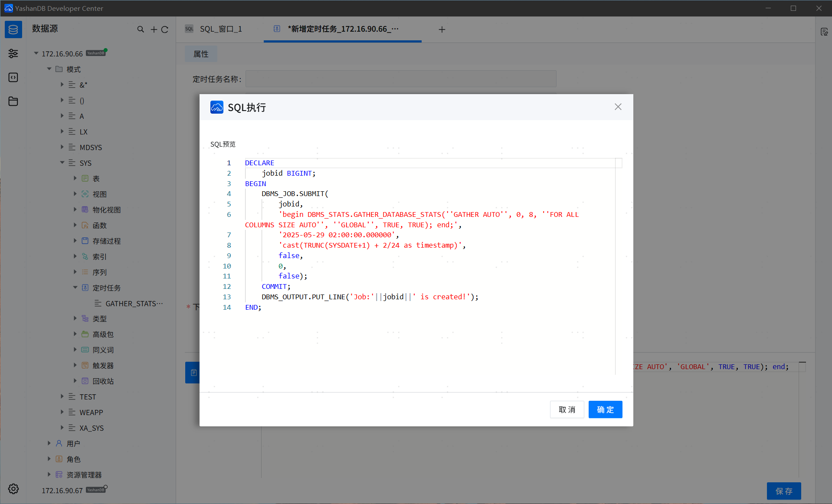Screen dimensions: 832x504
Task: Collapse the 定时任务 node
Action: pyautogui.click(x=75, y=288)
